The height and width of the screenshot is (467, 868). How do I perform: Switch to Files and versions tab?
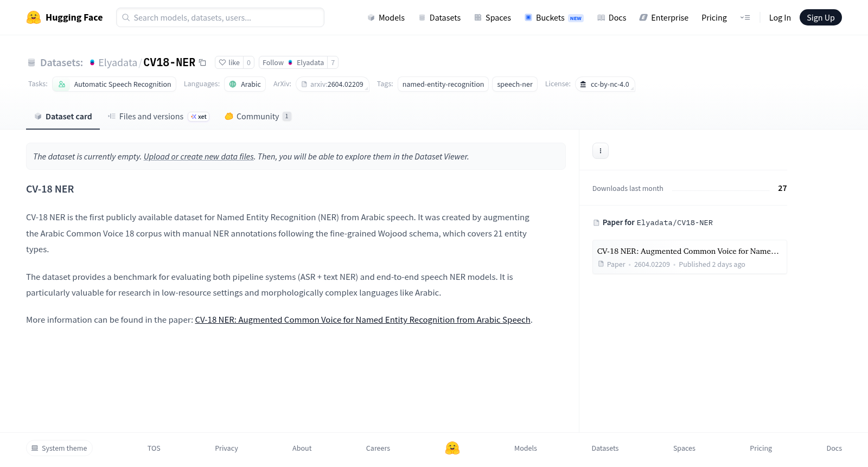(158, 117)
